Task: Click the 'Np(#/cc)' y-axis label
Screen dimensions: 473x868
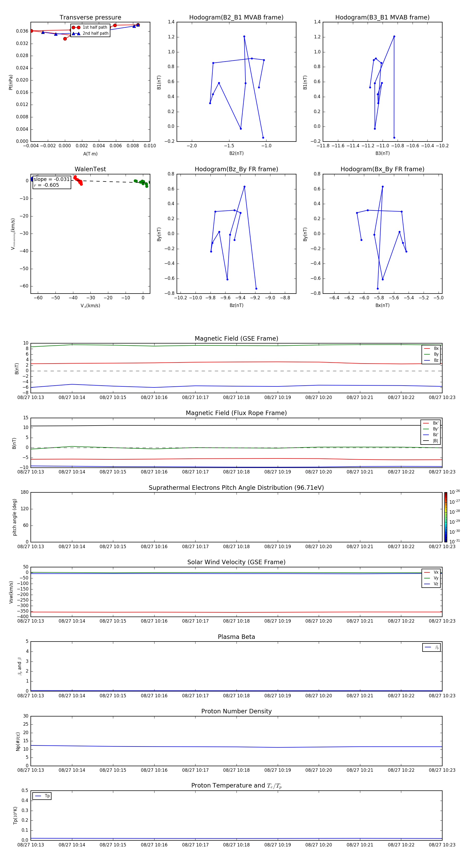Action: [x=18, y=741]
